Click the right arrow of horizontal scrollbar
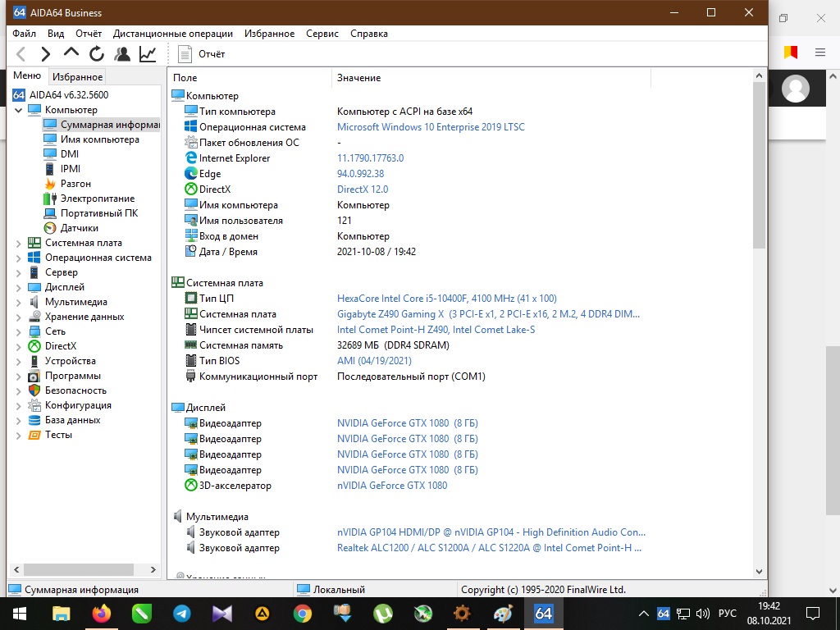 pyautogui.click(x=153, y=569)
